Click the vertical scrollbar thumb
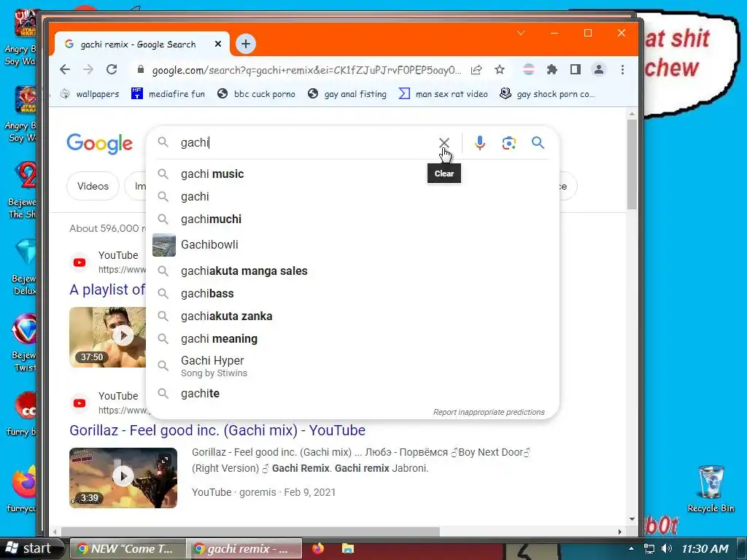 pos(632,164)
